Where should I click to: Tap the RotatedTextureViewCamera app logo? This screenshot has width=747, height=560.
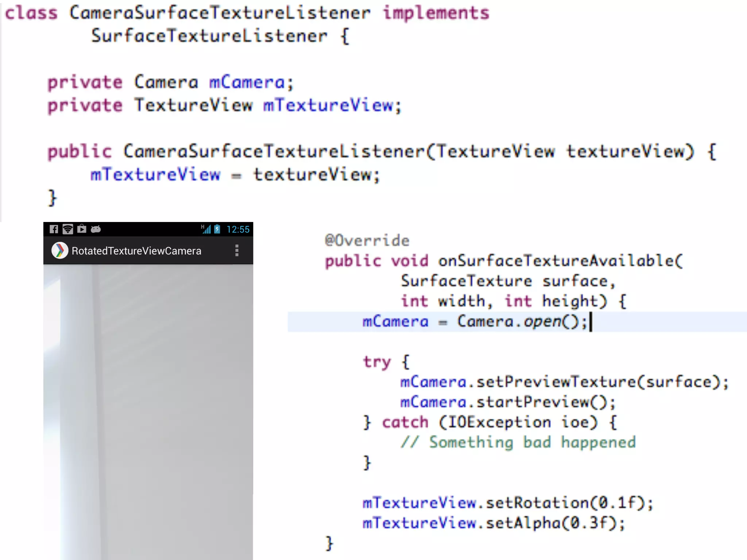pyautogui.click(x=59, y=250)
